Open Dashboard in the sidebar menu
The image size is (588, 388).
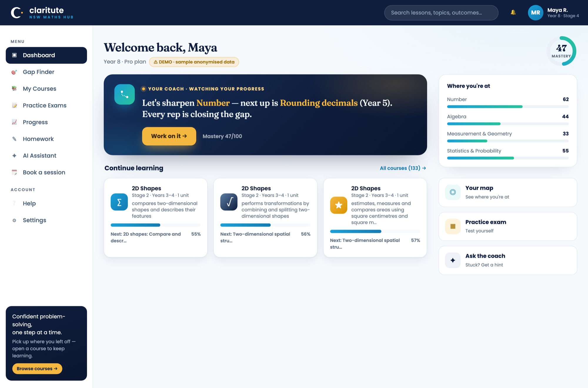coord(46,55)
